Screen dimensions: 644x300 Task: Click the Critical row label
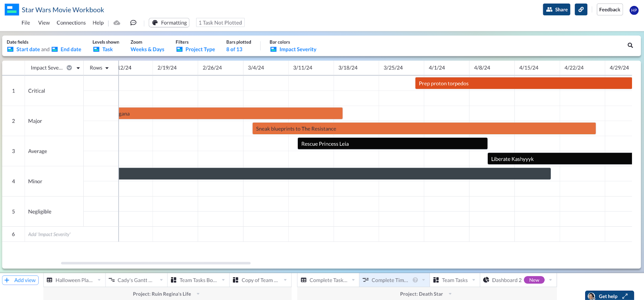pos(37,91)
